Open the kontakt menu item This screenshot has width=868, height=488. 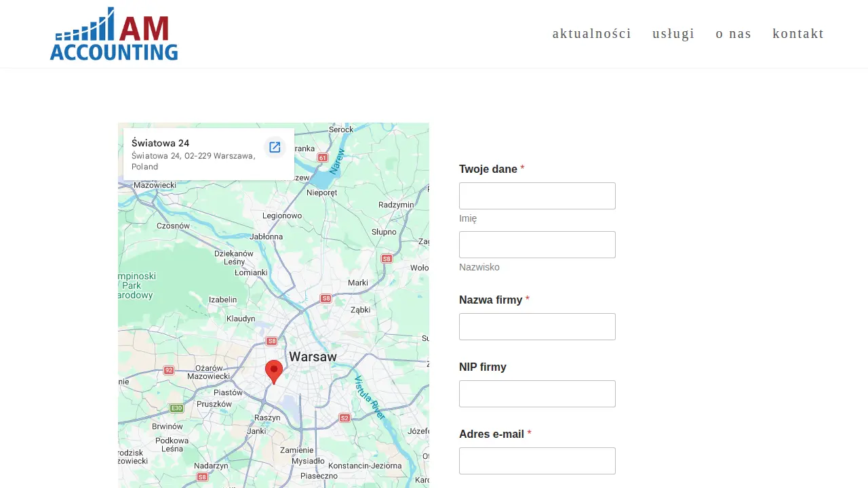click(x=798, y=34)
